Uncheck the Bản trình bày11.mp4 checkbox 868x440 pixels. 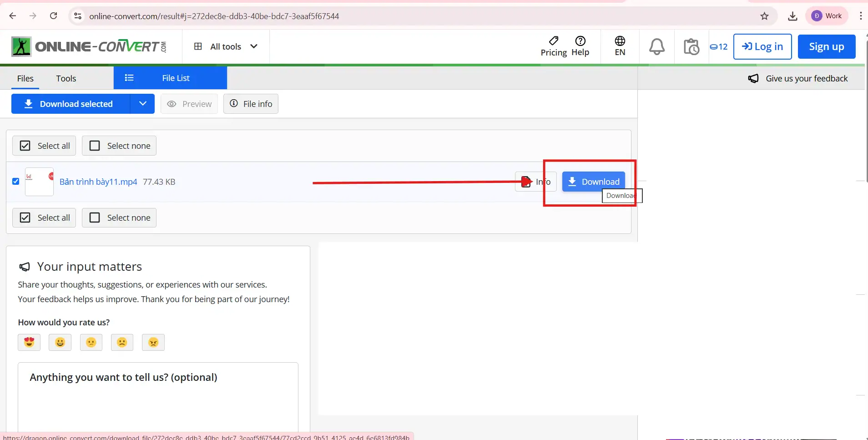tap(16, 181)
